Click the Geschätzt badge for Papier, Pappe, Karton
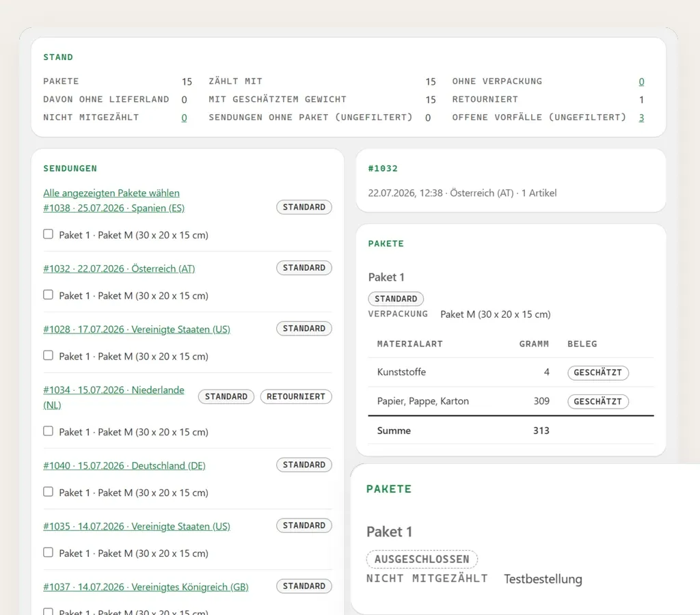The image size is (700, 615). [597, 402]
